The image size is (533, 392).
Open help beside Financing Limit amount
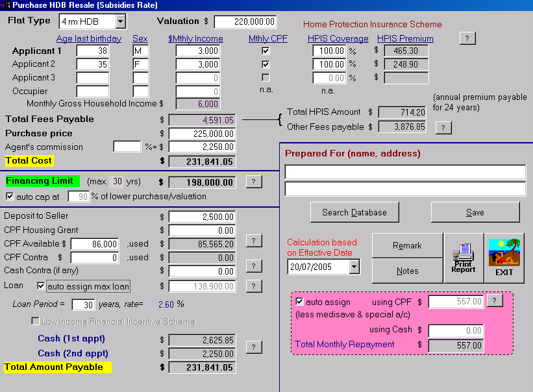pos(254,182)
